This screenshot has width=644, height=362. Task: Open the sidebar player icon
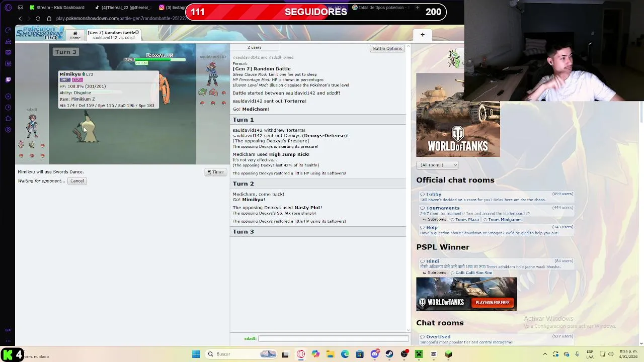click(8, 97)
